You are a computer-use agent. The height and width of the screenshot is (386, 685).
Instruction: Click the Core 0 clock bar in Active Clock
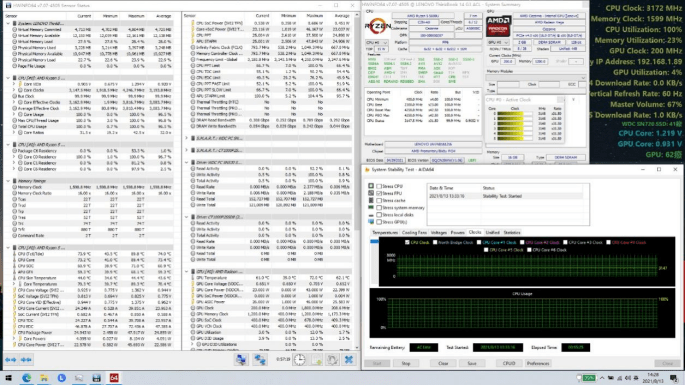pyautogui.click(x=515, y=114)
